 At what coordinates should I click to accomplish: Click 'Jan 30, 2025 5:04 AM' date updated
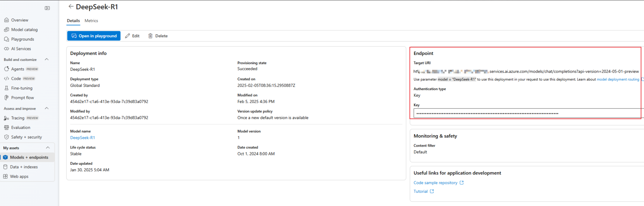point(90,170)
